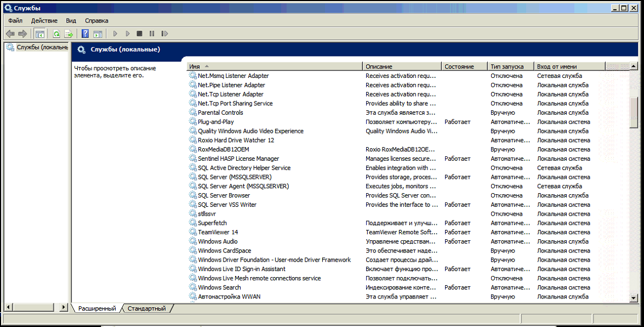
Task: Sort by the Состояние column header
Action: pos(464,66)
